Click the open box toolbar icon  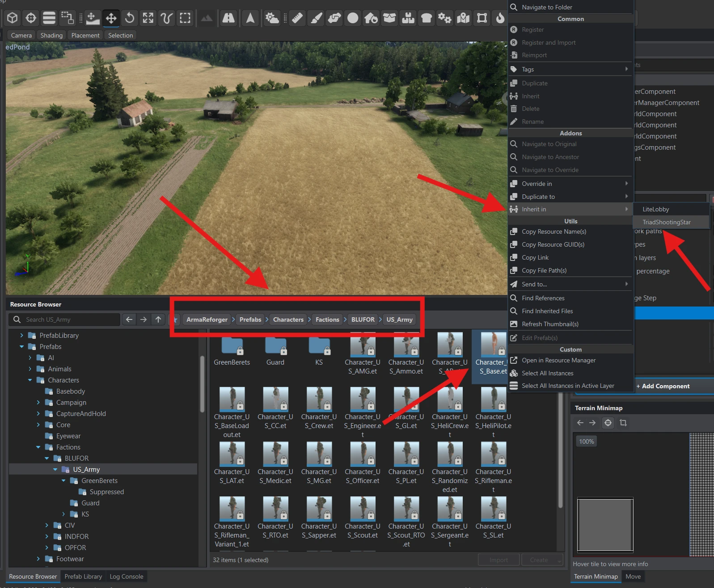[389, 18]
